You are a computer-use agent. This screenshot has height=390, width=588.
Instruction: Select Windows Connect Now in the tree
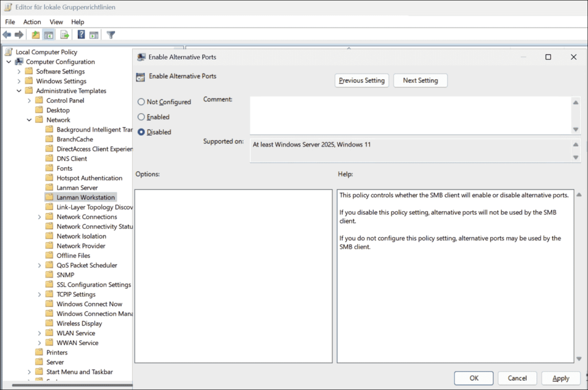pyautogui.click(x=89, y=304)
